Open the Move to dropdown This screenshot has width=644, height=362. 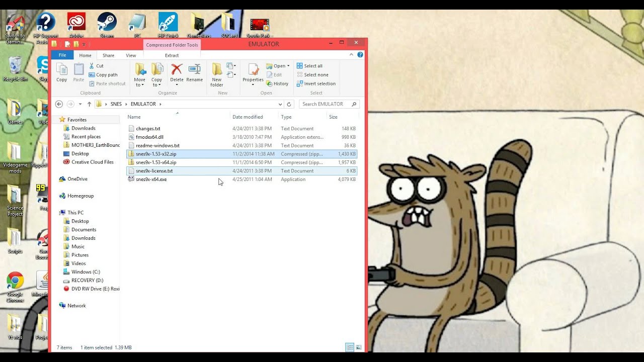[139, 74]
